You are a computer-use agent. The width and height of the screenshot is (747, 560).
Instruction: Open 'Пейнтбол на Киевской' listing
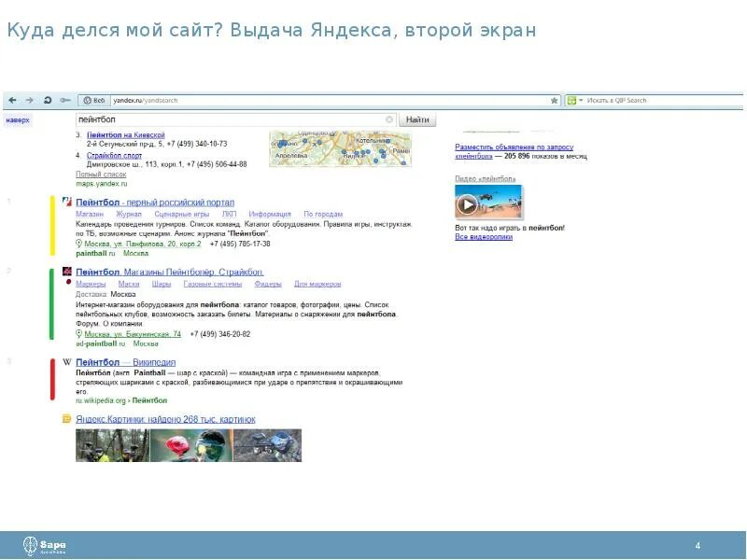coord(126,135)
